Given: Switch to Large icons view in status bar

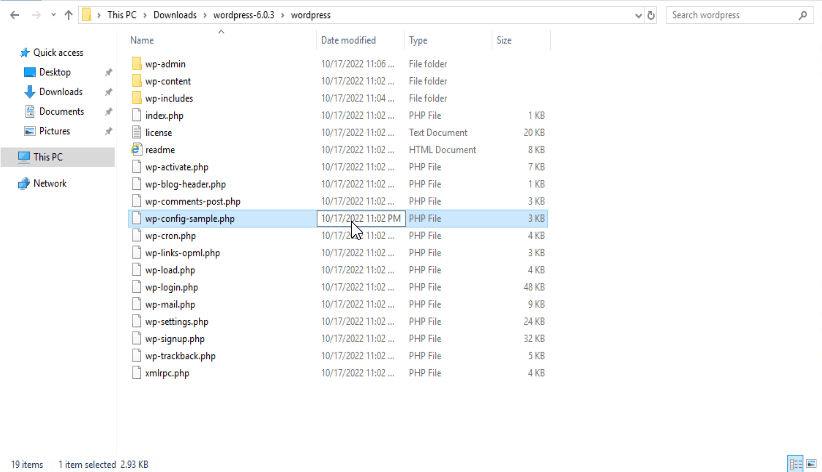Looking at the screenshot, I should pos(811,464).
